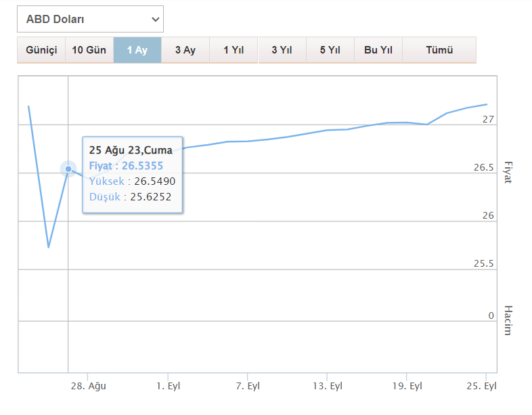Click the 19. Eyl date label
532x415 pixels.
pos(407,386)
